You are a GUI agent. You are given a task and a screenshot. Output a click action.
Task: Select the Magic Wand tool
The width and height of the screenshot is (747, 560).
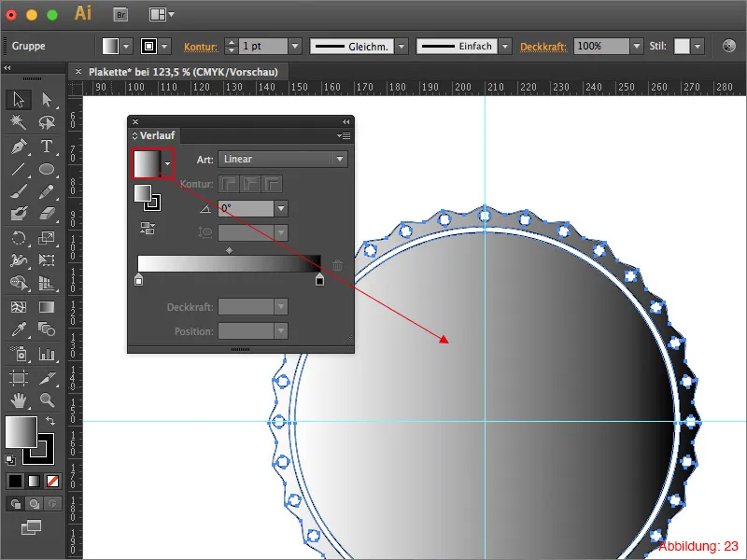coord(19,123)
